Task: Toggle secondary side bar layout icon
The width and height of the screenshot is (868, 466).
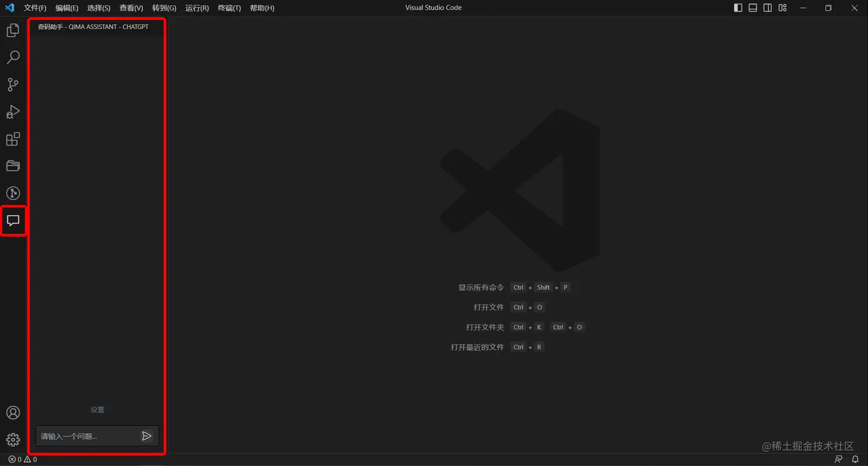Action: click(768, 7)
